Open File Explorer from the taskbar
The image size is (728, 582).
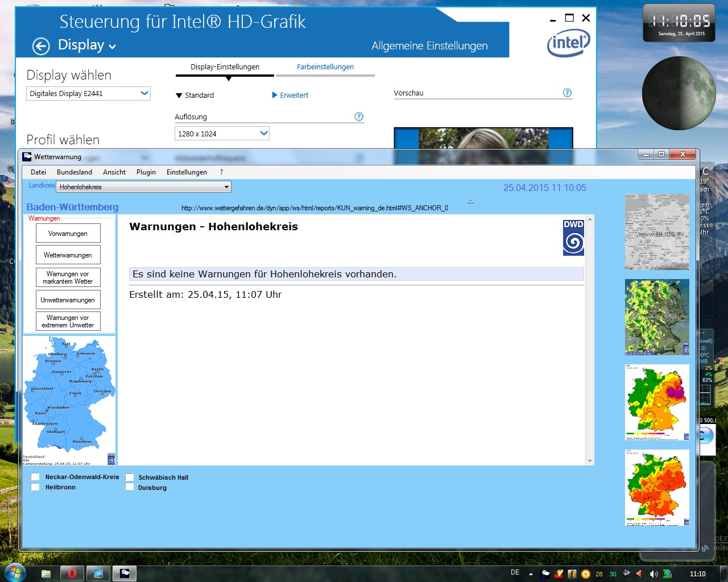(46, 573)
